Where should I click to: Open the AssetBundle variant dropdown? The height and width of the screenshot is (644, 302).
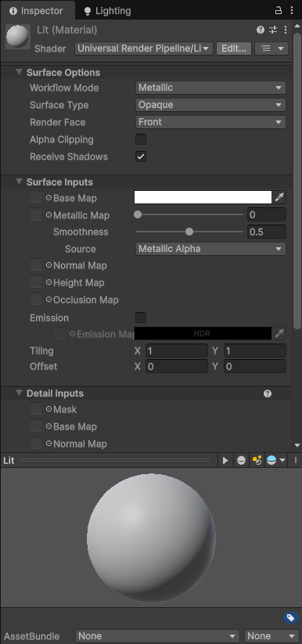point(271,636)
